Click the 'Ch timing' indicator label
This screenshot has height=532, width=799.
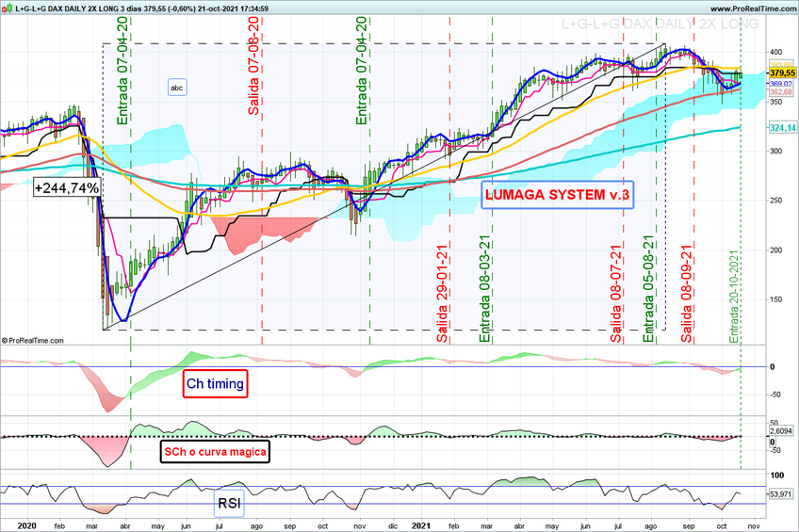tap(215, 383)
